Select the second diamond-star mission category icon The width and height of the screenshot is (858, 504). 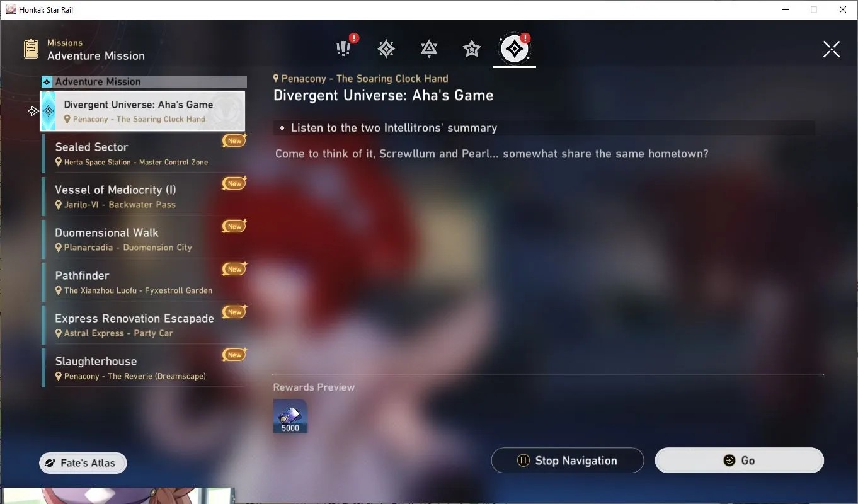coord(386,49)
